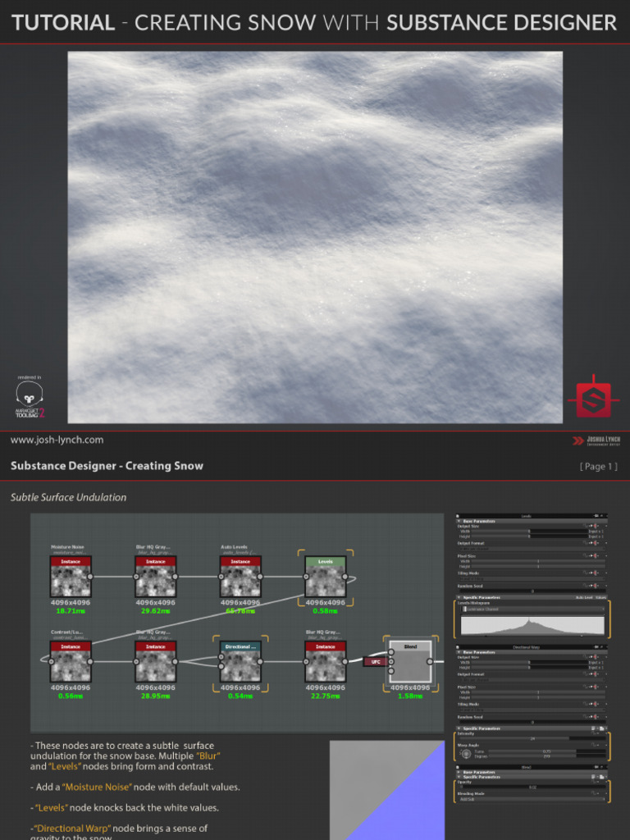Adjust the Directional Warp Intensity slider
The width and height of the screenshot is (630, 840).
click(x=532, y=739)
